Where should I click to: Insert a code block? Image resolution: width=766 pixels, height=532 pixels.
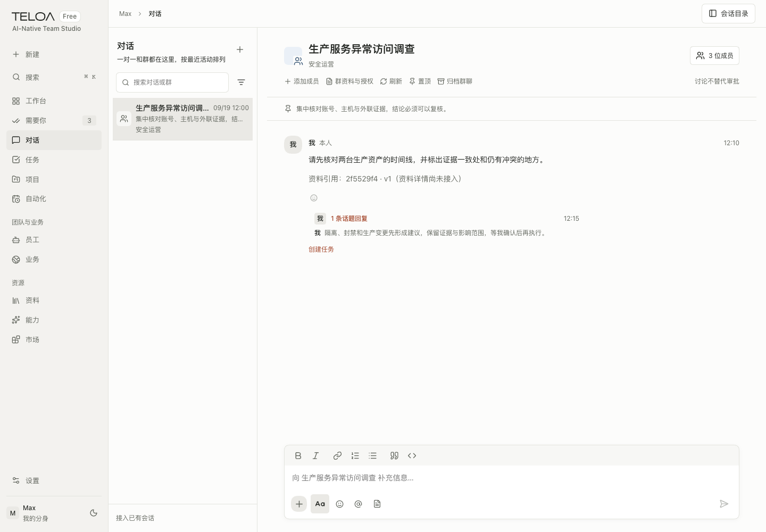coord(412,456)
